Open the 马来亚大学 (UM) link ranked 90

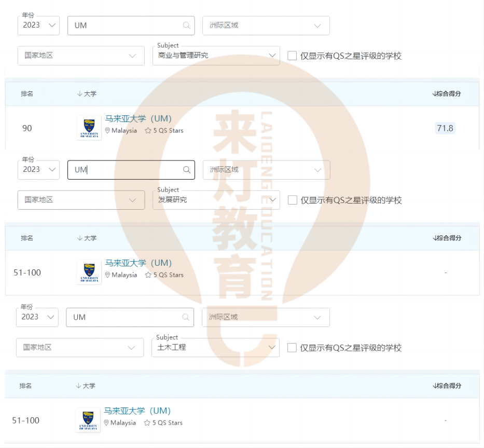coord(137,118)
